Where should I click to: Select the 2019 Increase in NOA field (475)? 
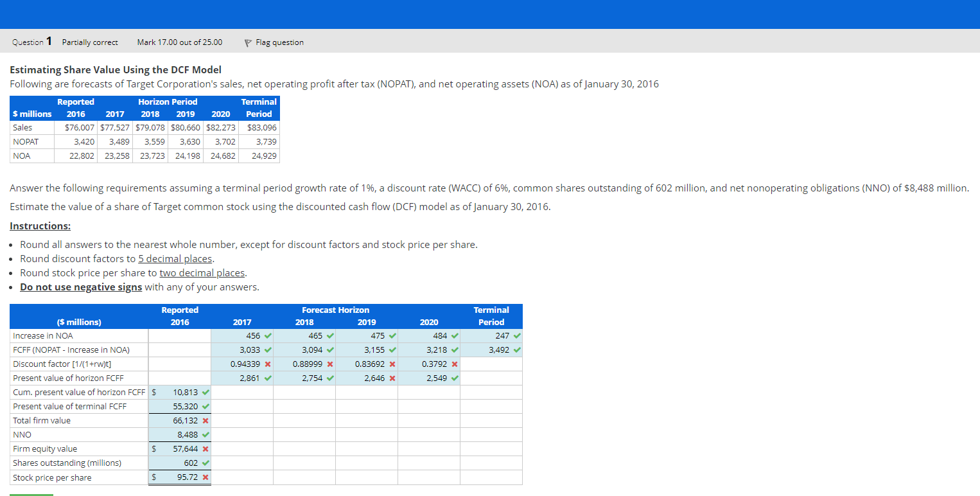367,335
